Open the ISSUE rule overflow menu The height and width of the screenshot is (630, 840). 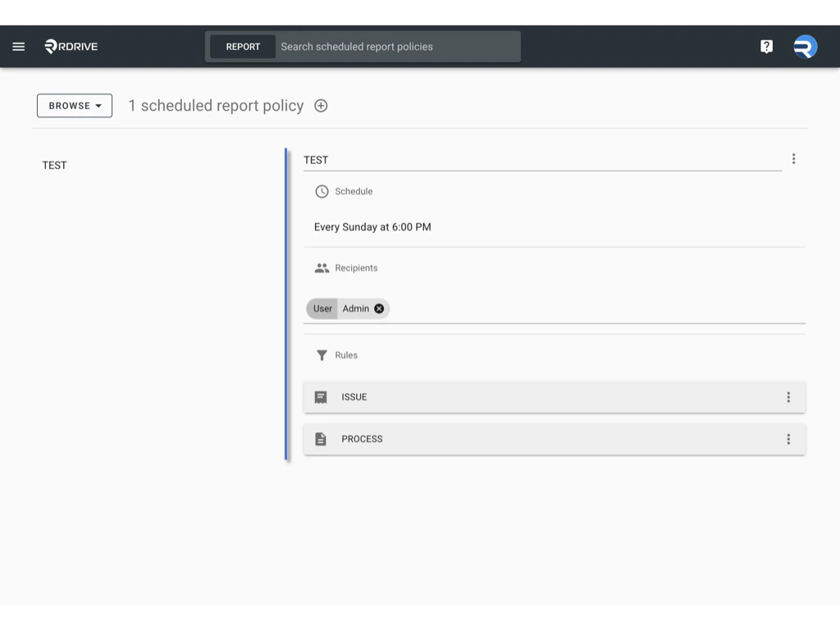[788, 397]
